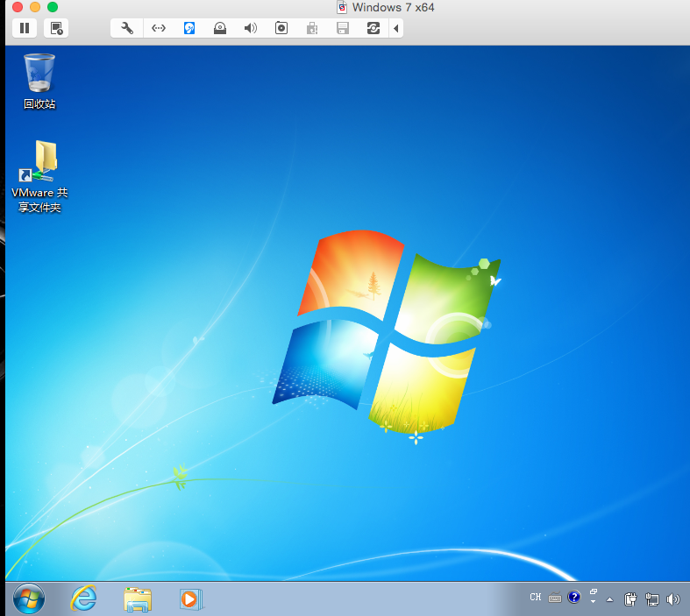This screenshot has width=690, height=616.
Task: Click the green zoom window button
Action: coord(53,7)
